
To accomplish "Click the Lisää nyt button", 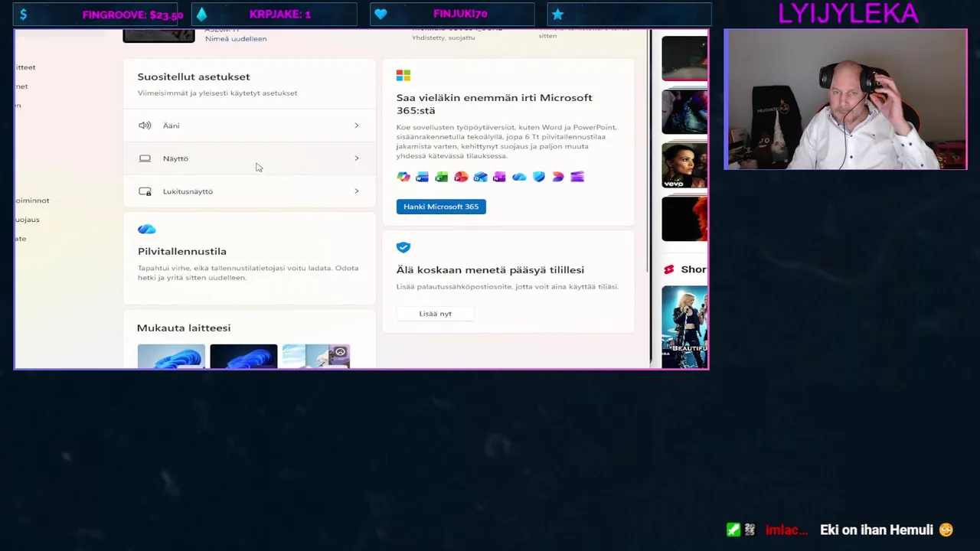I will click(x=436, y=314).
